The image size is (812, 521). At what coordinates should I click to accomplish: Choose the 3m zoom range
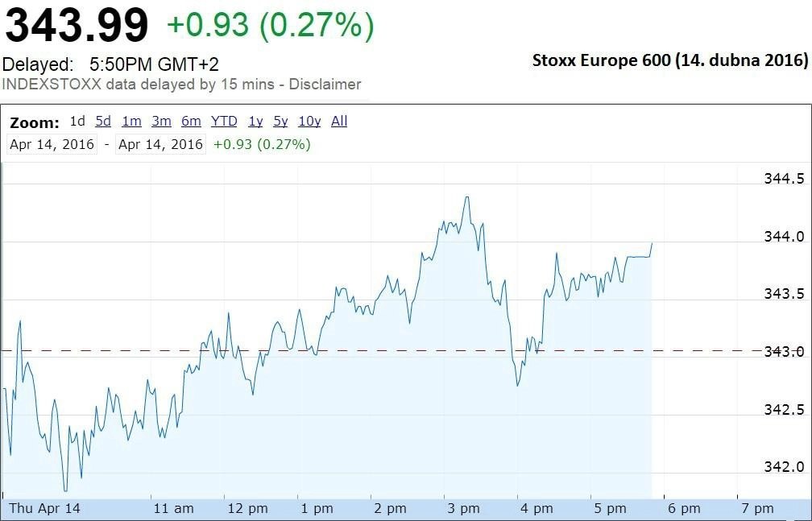point(162,121)
